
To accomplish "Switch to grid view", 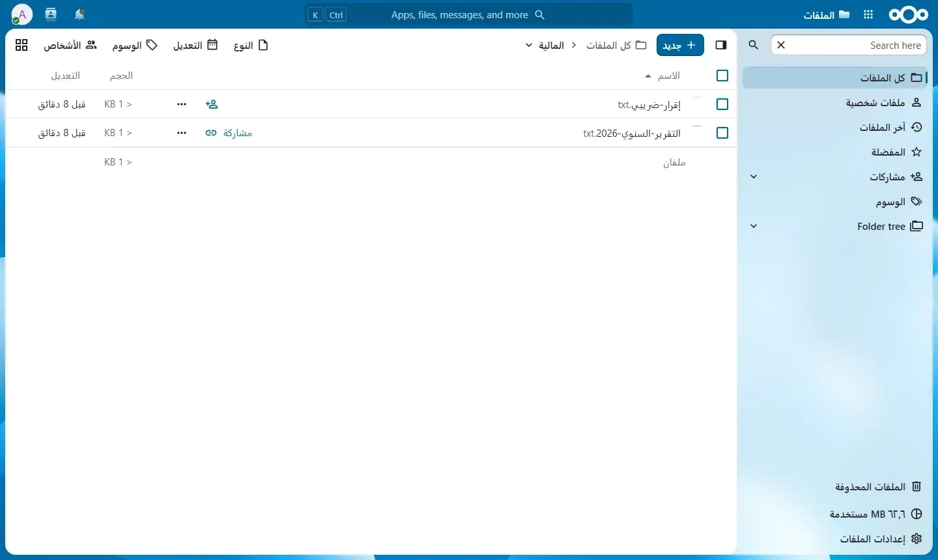I will (21, 45).
